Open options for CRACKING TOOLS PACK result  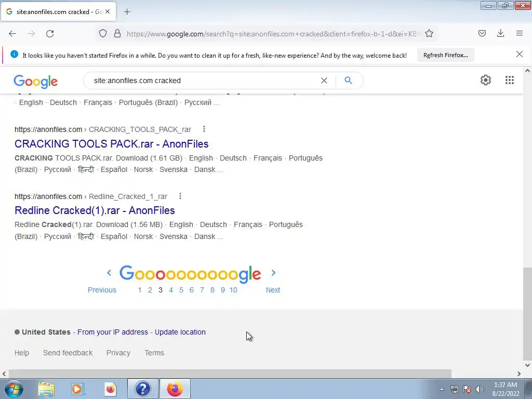tap(204, 129)
